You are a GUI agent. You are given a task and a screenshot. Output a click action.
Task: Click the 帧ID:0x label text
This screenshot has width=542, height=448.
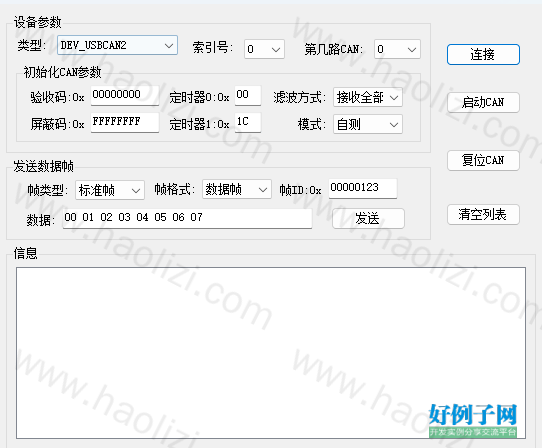coord(300,190)
